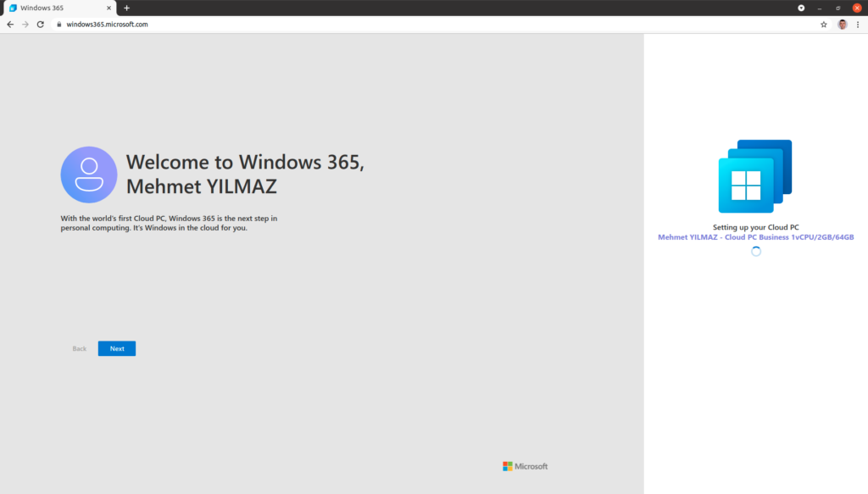The height and width of the screenshot is (494, 868).
Task: Close the Chrome window with the red button
Action: [857, 8]
